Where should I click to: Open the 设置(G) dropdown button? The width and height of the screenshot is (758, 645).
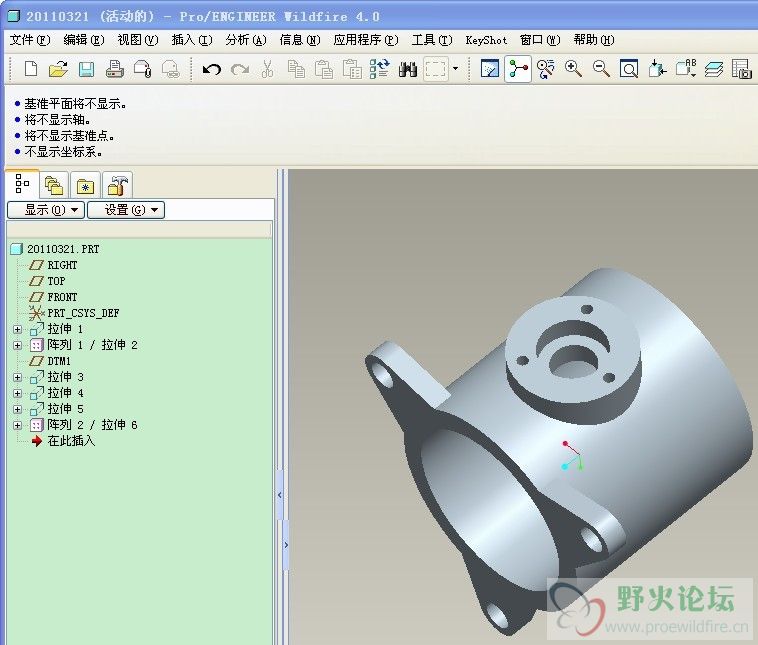pos(126,210)
